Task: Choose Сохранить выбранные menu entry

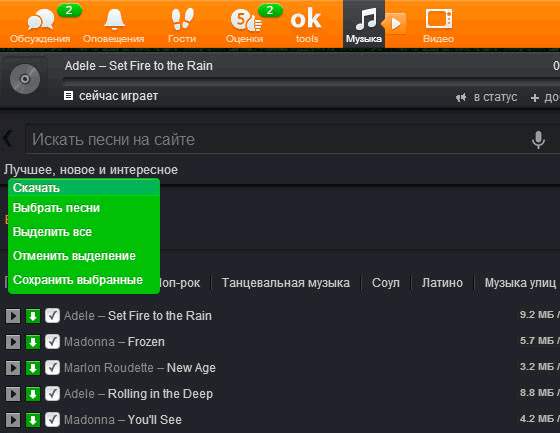Action: pyautogui.click(x=78, y=280)
